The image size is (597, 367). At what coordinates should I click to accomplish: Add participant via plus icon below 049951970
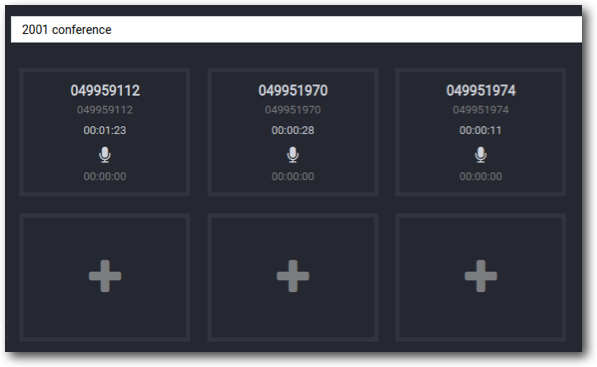point(293,276)
